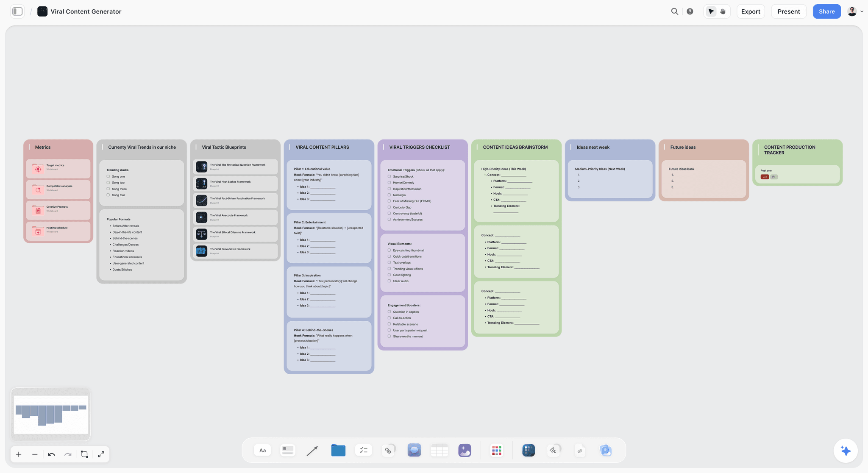Click the Export button
Viewport: 868px width, 473px height.
[751, 11]
